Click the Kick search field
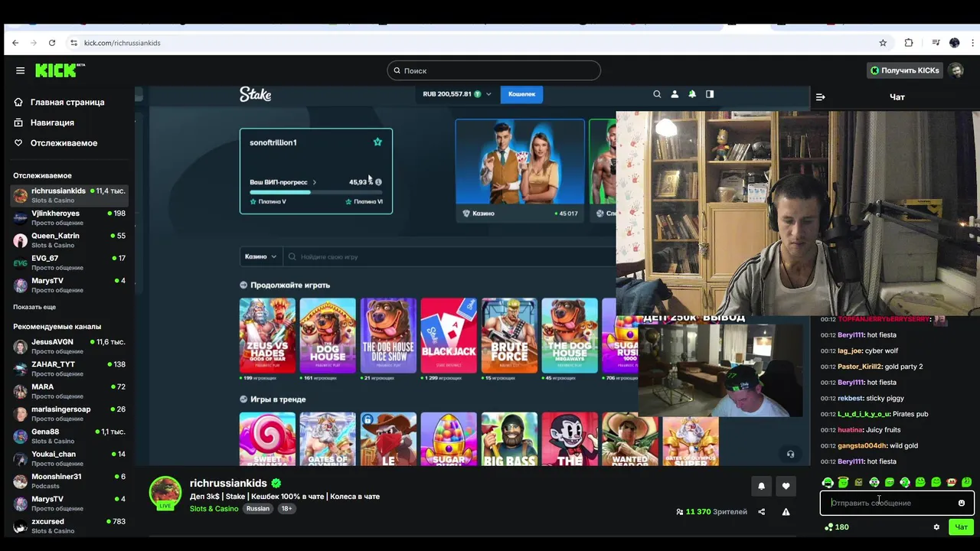The height and width of the screenshot is (551, 980). [x=494, y=70]
